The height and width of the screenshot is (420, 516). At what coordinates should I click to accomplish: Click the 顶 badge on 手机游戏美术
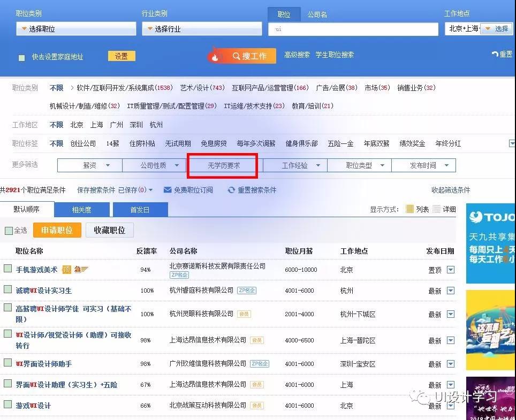(66, 270)
